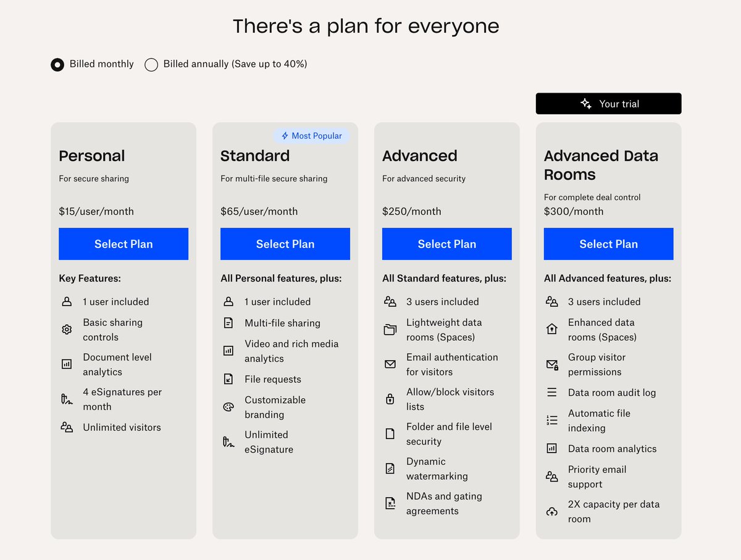
Task: Click the lines icon beside Data room audit log
Action: click(552, 393)
